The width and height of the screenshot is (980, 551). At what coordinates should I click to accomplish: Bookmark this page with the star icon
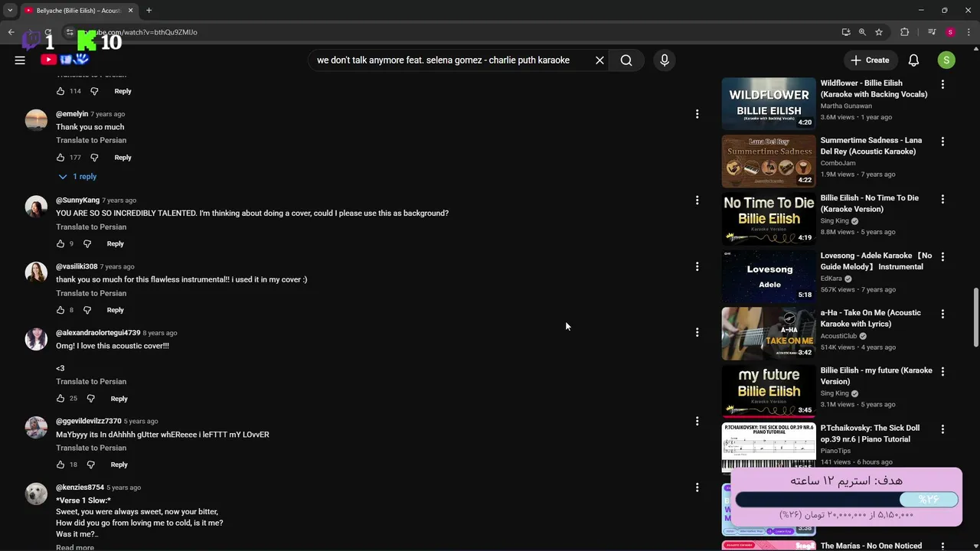pyautogui.click(x=879, y=32)
